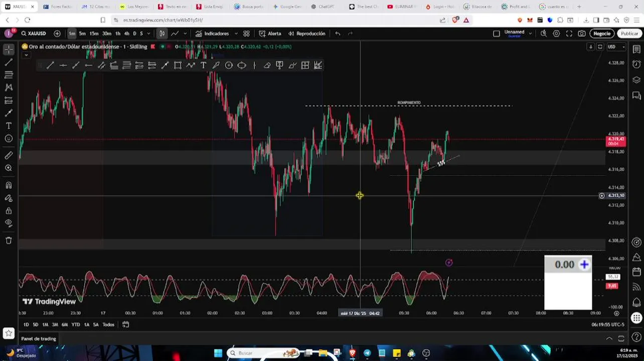The image size is (644, 361).
Task: Open the emoji icons tool
Action: (9, 138)
